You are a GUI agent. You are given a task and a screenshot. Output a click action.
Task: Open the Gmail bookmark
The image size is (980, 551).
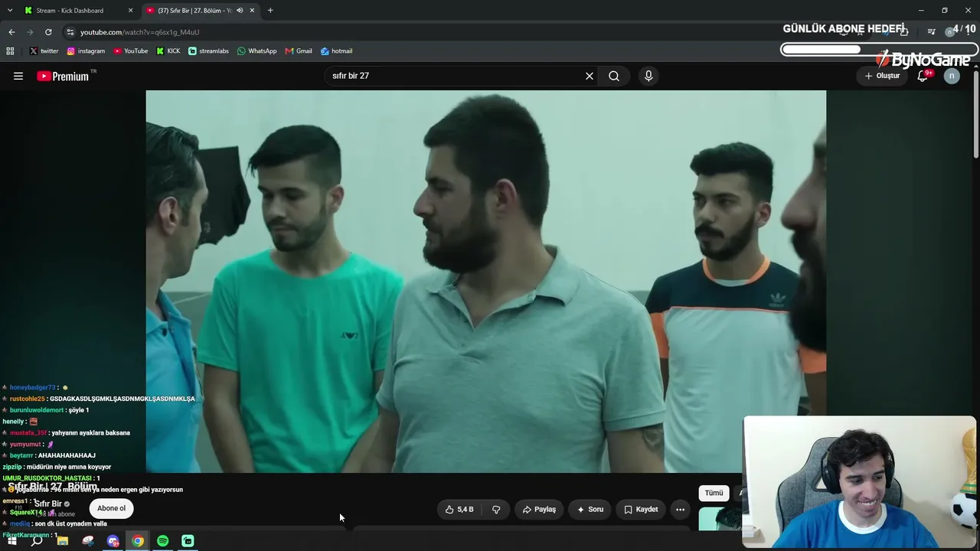(x=299, y=51)
